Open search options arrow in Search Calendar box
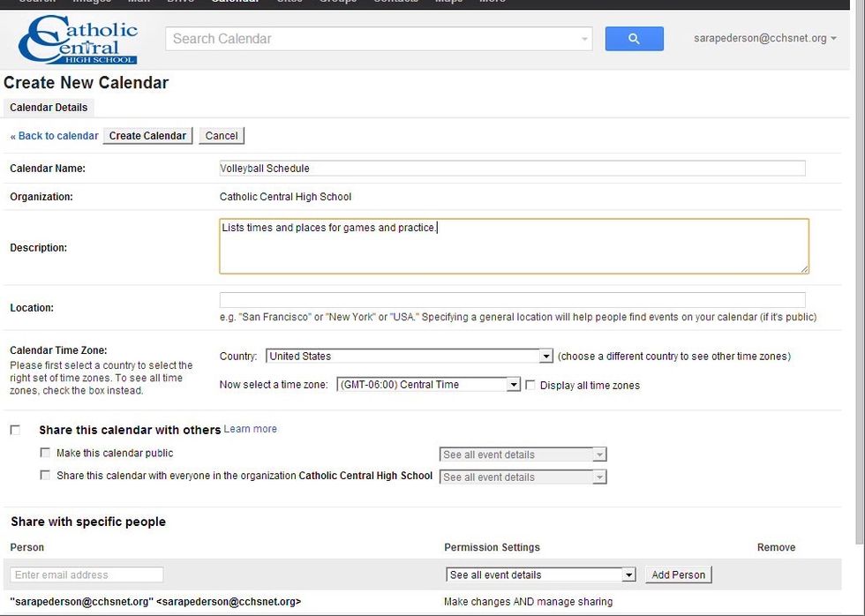Image resolution: width=865 pixels, height=616 pixels. coord(584,39)
